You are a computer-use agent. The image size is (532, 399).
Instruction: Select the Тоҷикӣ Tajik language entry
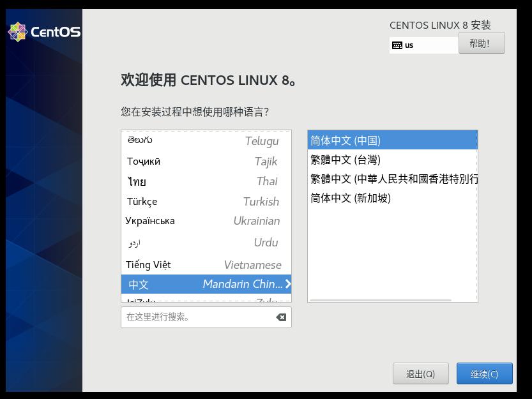click(206, 161)
